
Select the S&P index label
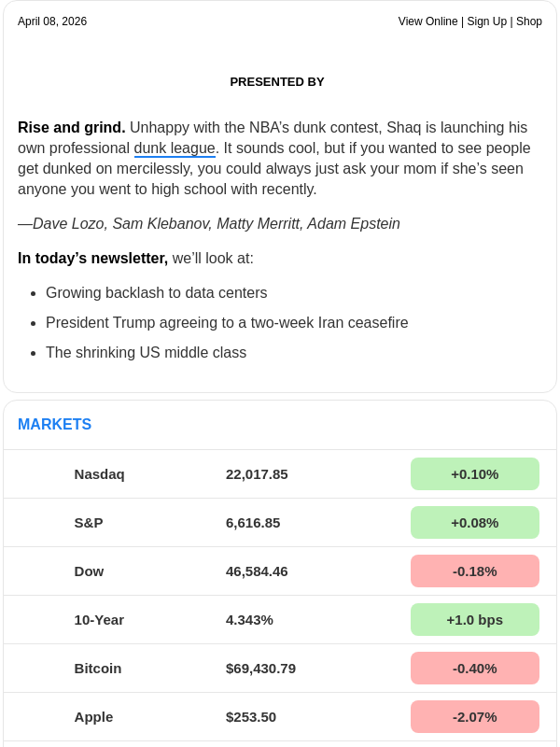pyautogui.click(x=89, y=523)
